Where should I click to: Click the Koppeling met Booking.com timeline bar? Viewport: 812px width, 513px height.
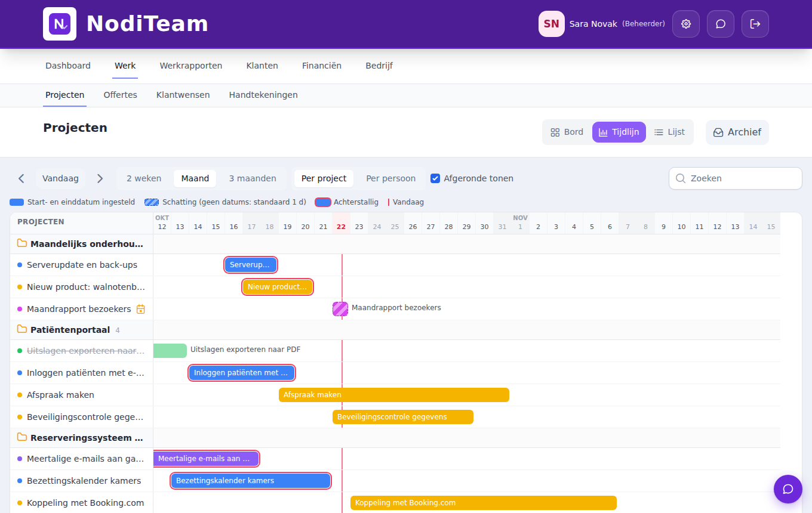coord(484,503)
